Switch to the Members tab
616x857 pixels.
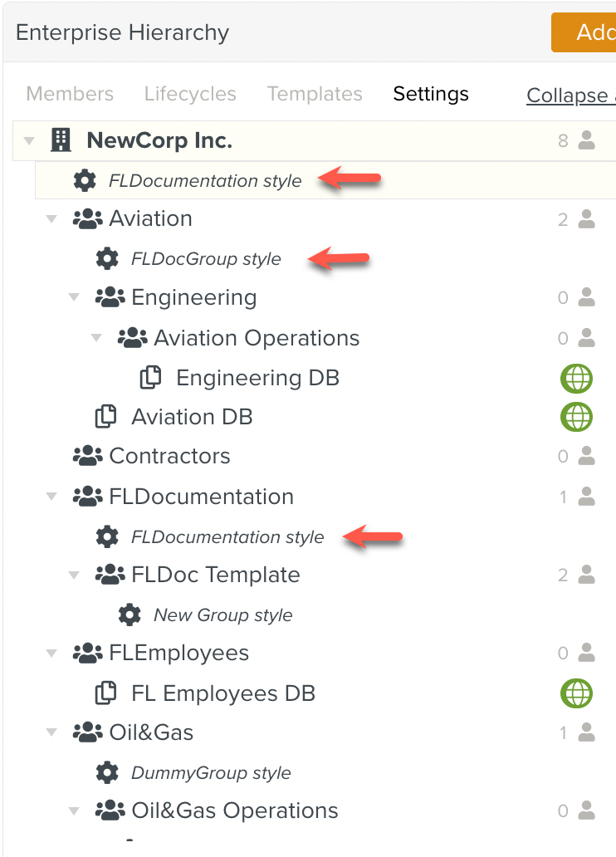coord(70,94)
